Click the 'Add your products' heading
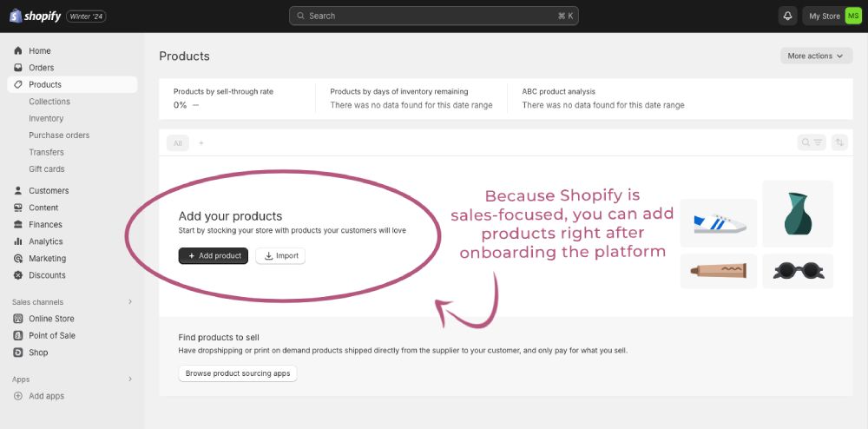The image size is (868, 429). tap(230, 216)
